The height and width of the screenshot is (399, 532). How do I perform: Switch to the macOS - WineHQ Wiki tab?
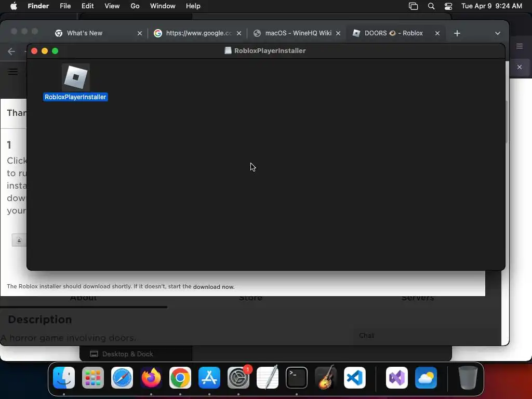(298, 33)
